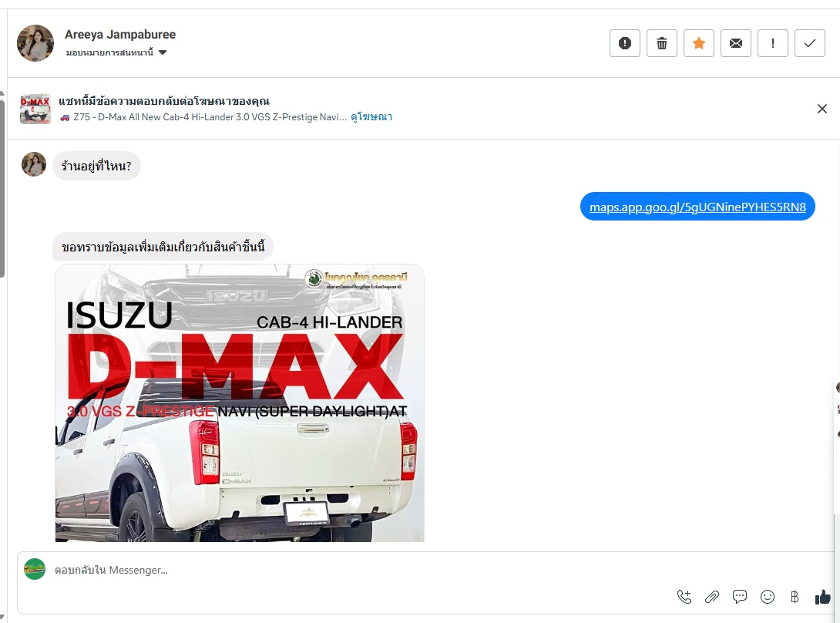Open the ดูโฆษณา view ad link

371,117
